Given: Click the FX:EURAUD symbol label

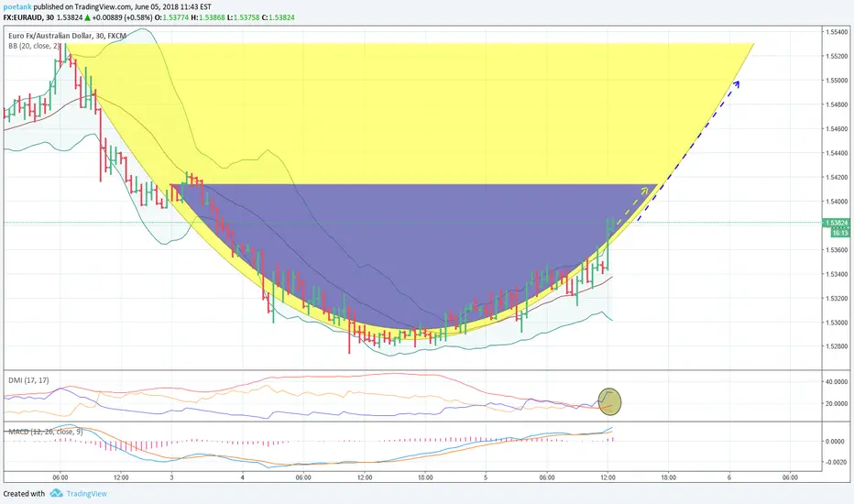Looking at the screenshot, I should pyautogui.click(x=23, y=17).
